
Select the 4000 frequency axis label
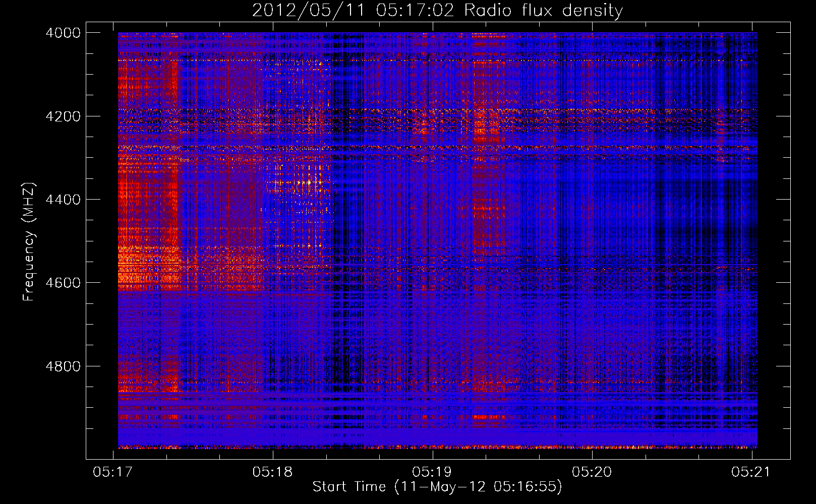[63, 33]
